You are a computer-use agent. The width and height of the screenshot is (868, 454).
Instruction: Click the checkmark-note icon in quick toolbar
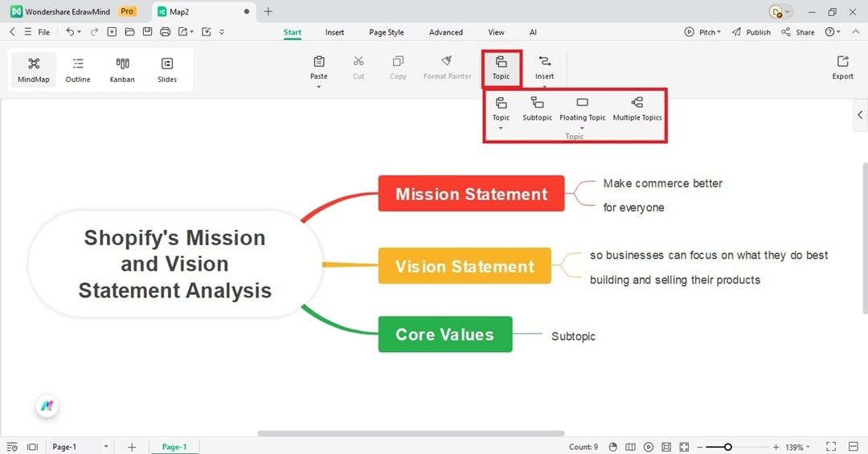(x=207, y=32)
